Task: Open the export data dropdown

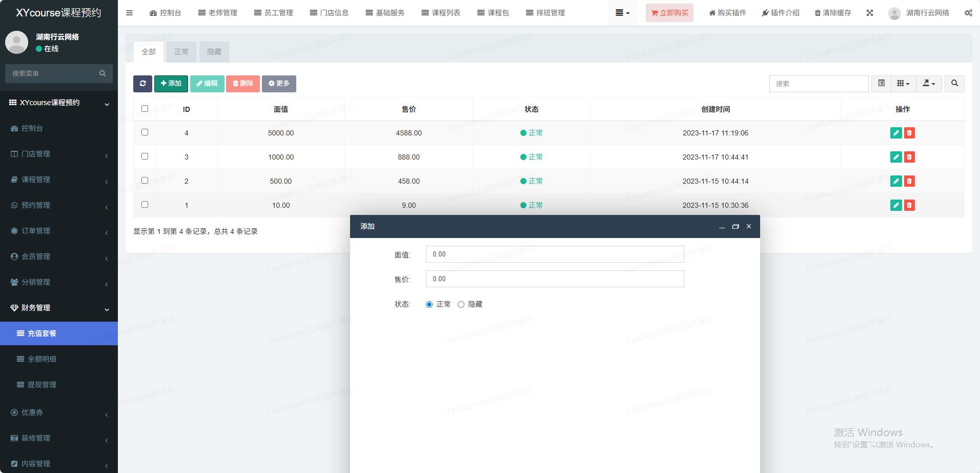Action: pos(929,84)
